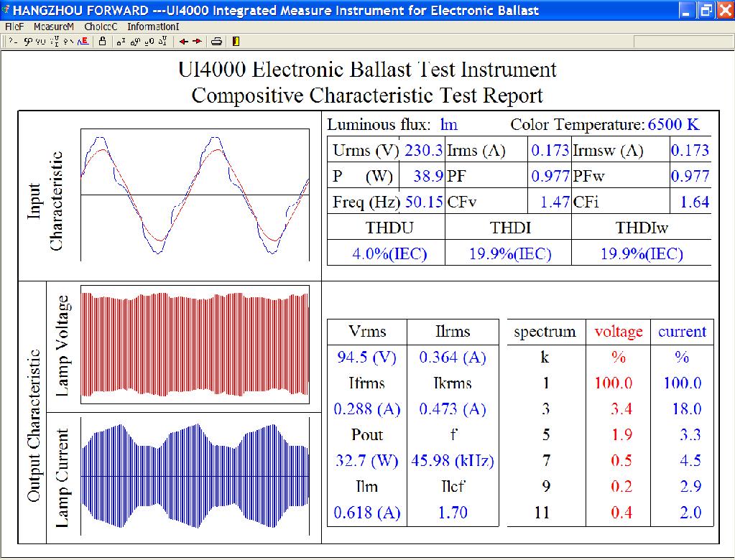Screen dimensions: 735x560
Task: Click the frequency value '50.15'
Action: (424, 202)
